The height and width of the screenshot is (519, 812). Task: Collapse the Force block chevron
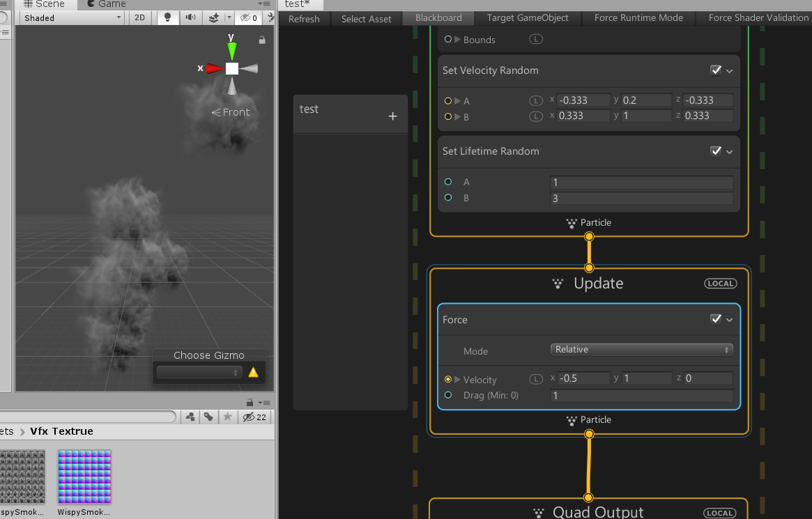pyautogui.click(x=730, y=320)
